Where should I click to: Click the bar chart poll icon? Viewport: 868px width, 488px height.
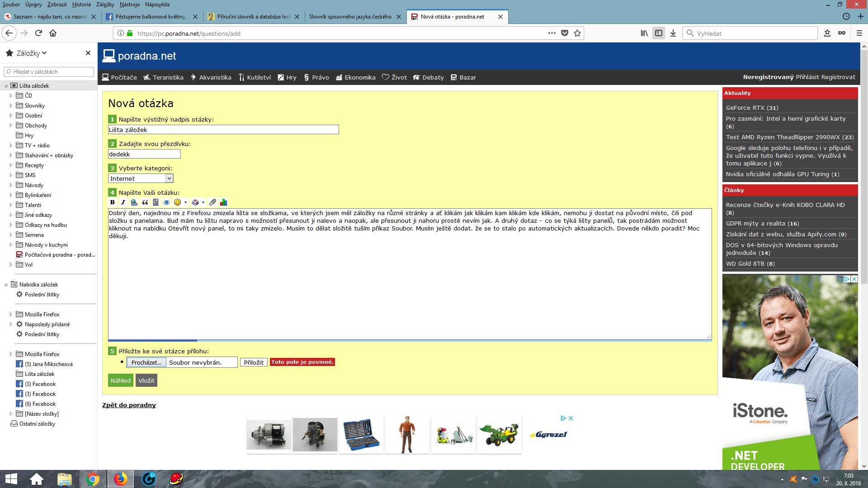pyautogui.click(x=223, y=202)
